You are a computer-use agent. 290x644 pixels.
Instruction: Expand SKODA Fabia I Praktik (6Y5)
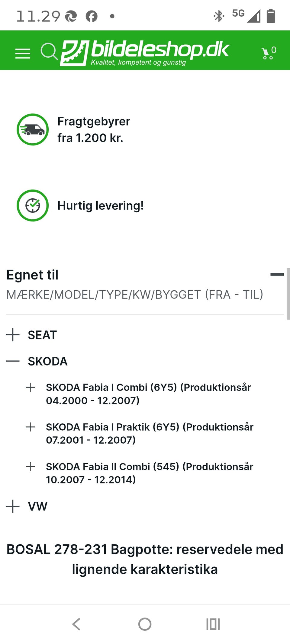coord(31,427)
